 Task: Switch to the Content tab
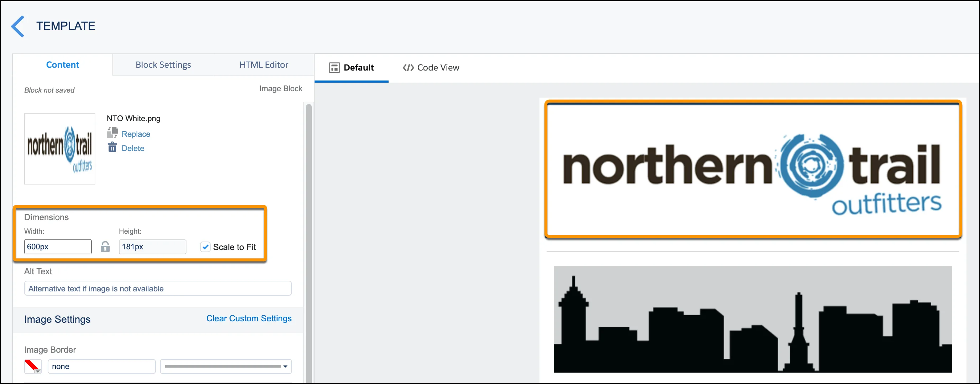[62, 65]
